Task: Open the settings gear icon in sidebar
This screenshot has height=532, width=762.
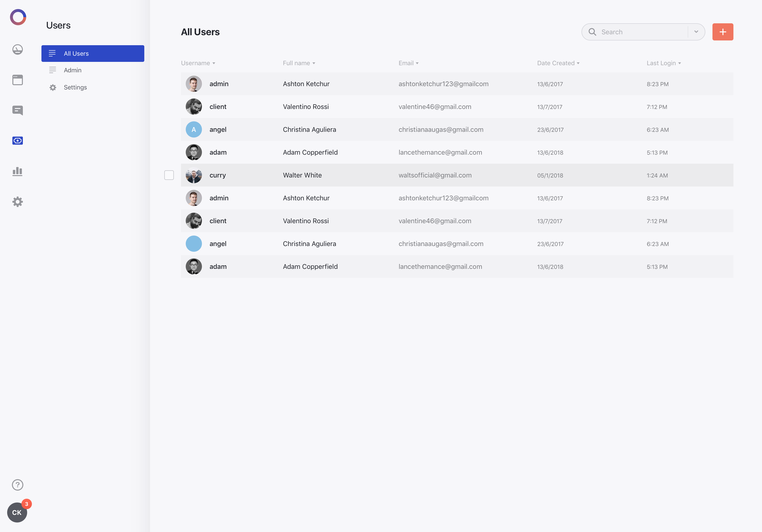Action: [x=17, y=202]
